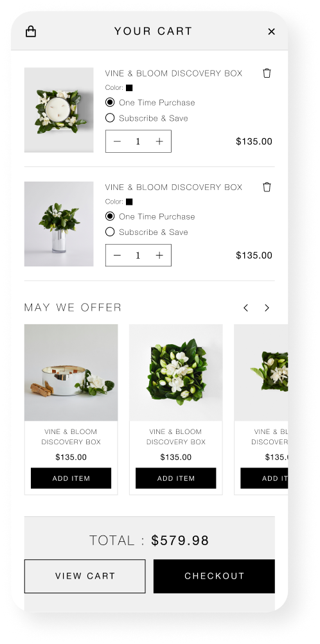
Task: Decrease quantity of the second cart item
Action: tap(117, 255)
